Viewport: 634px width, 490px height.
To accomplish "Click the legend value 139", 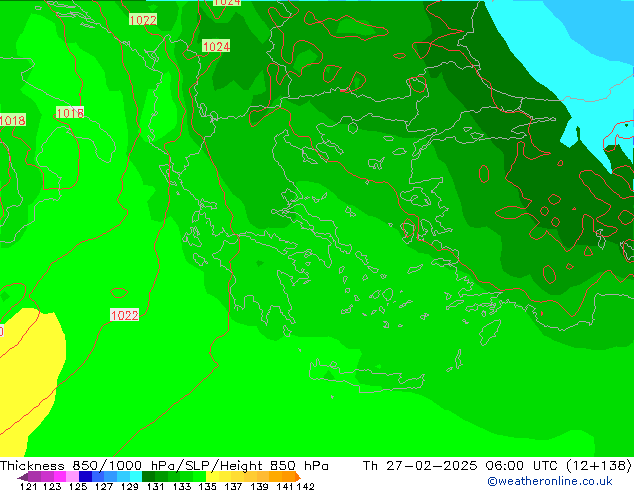I will pyautogui.click(x=259, y=486).
